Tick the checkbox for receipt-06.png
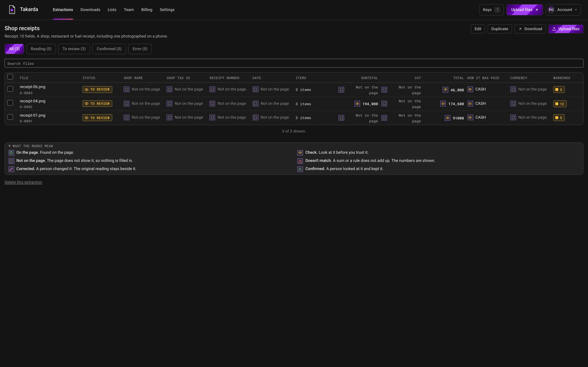 point(10,89)
